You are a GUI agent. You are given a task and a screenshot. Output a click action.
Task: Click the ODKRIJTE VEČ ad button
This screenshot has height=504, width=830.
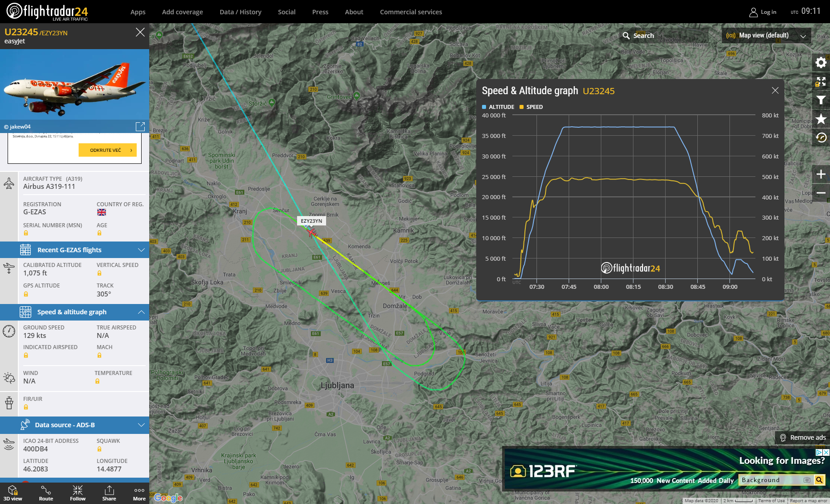point(107,150)
